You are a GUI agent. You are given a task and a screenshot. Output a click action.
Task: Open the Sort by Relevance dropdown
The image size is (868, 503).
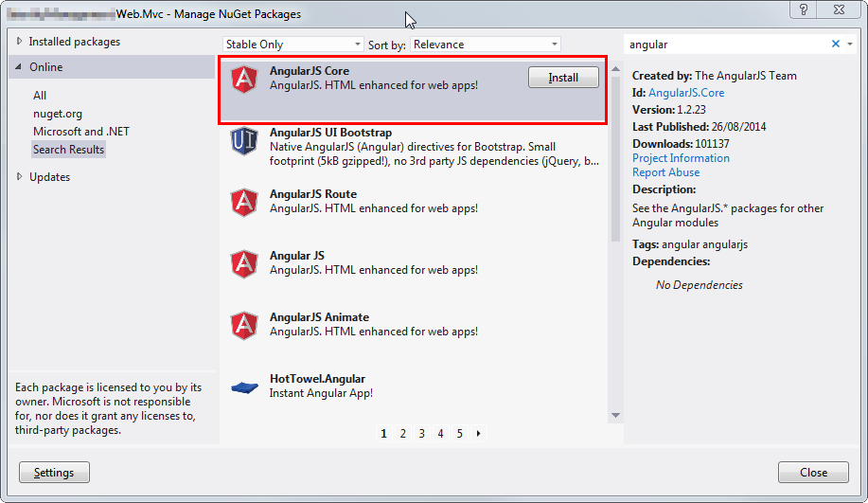point(486,45)
